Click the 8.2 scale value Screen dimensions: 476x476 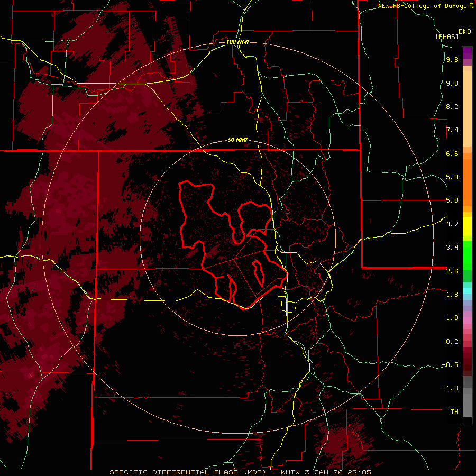(x=452, y=106)
